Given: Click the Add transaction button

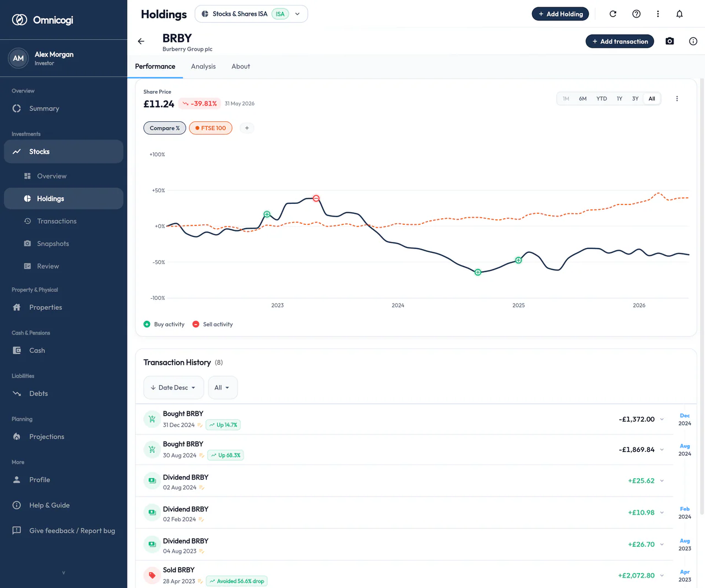Looking at the screenshot, I should [x=620, y=41].
